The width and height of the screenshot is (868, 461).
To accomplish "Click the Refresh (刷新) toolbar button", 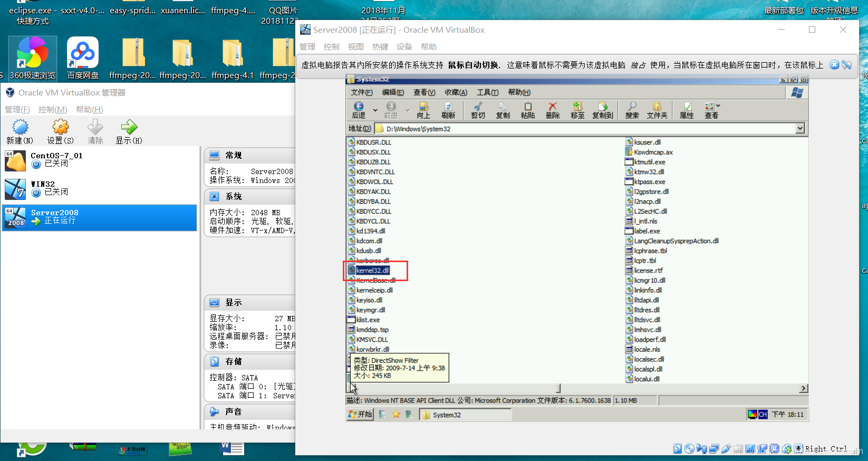I will 448,110.
